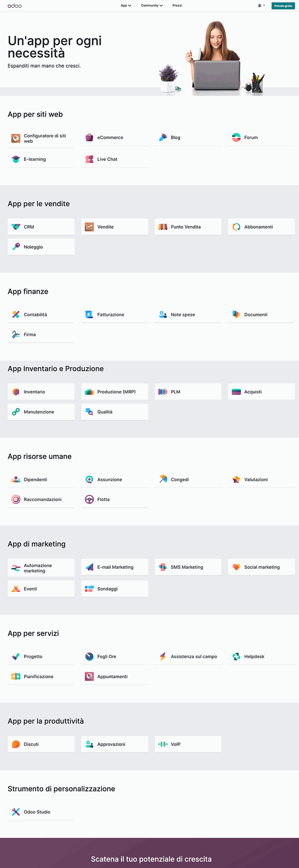Click the Helpdesk icon
The height and width of the screenshot is (868, 299).
point(236,656)
